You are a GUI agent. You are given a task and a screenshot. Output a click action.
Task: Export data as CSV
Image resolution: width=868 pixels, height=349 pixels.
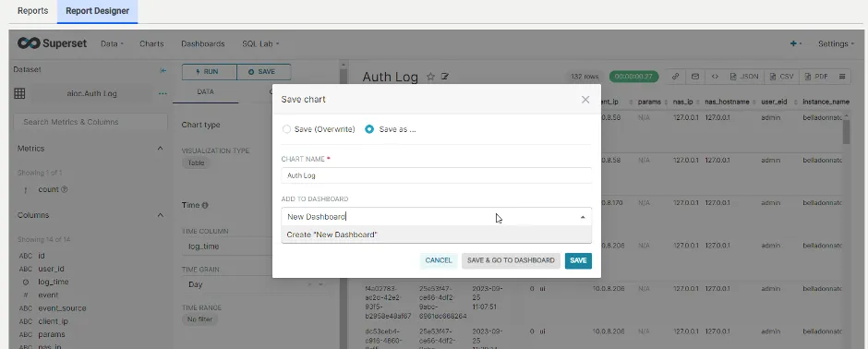[781, 77]
